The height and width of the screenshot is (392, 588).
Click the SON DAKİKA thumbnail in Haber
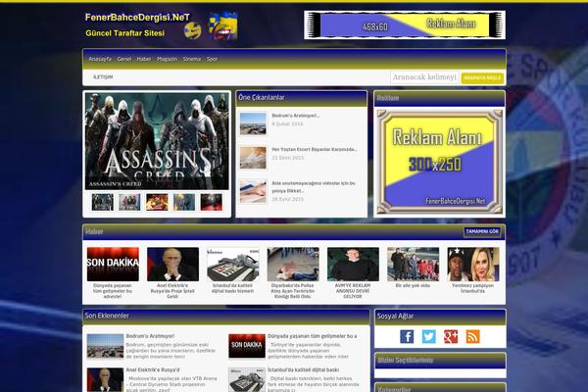pos(113,264)
